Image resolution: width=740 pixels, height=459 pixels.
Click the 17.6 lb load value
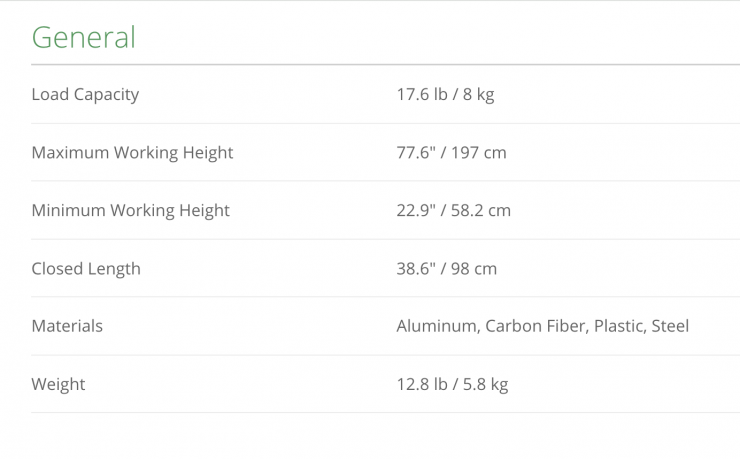tap(420, 95)
